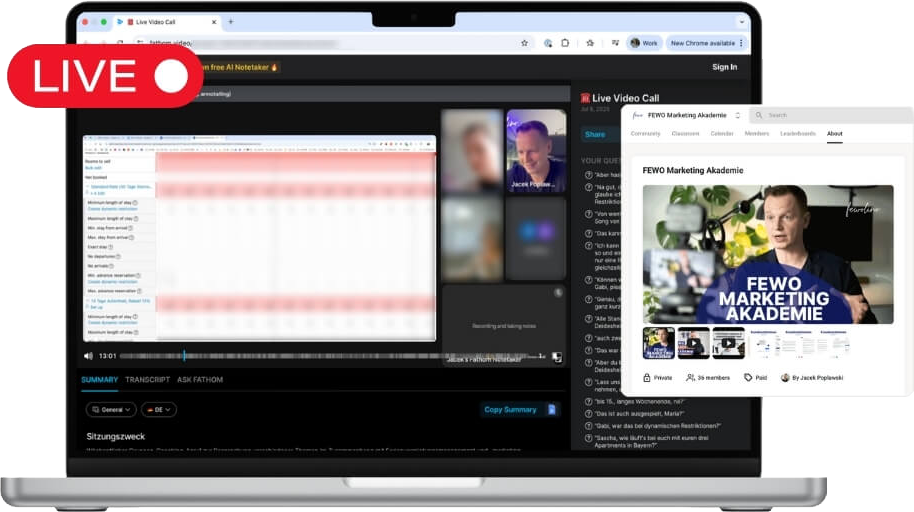Click the Private lock icon
Viewport: 914px width, 512px height.
pyautogui.click(x=647, y=378)
